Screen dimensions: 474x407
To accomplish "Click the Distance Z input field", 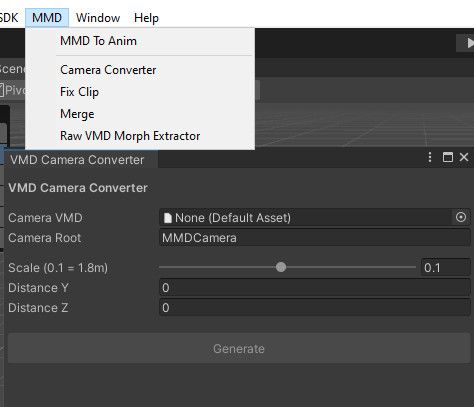I will coord(315,307).
